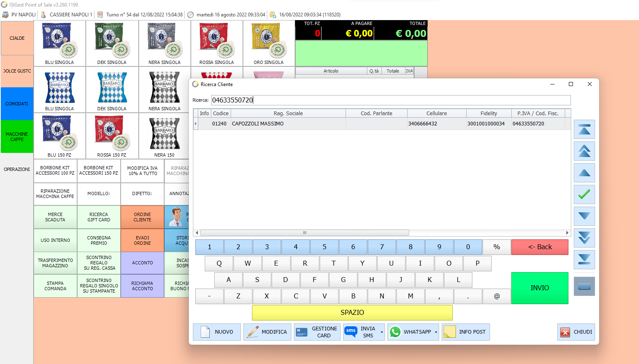Viewport: 639px width, 364px height.
Task: Sort by the Rag. Sociale column header
Action: pos(288,114)
